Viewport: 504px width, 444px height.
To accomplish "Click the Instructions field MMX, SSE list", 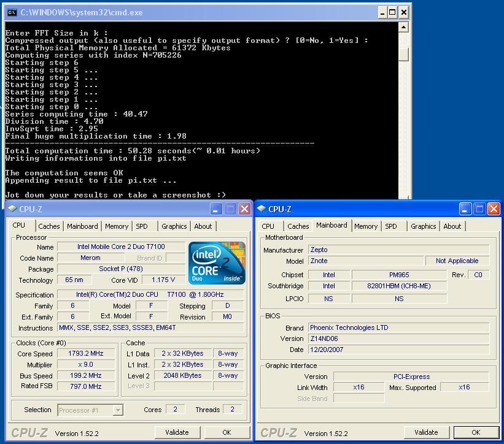I will click(x=150, y=327).
